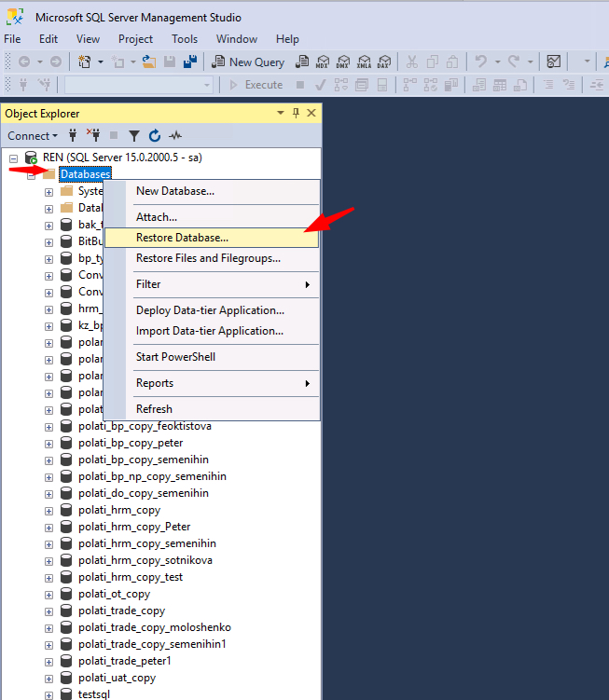
Task: Click the New Query toolbar button
Action: [248, 62]
